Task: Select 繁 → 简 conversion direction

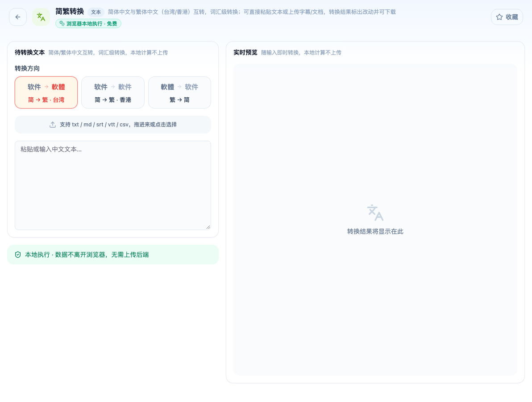Action: pos(179,92)
